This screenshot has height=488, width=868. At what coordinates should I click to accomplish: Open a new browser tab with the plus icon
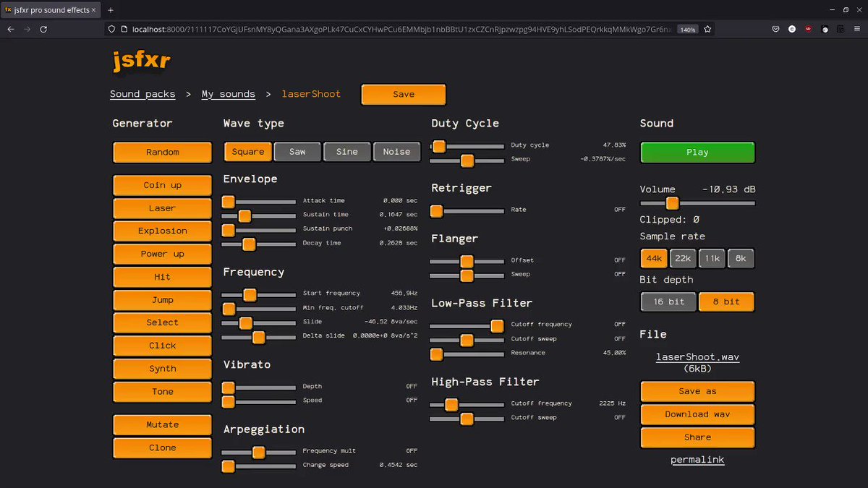(x=111, y=10)
